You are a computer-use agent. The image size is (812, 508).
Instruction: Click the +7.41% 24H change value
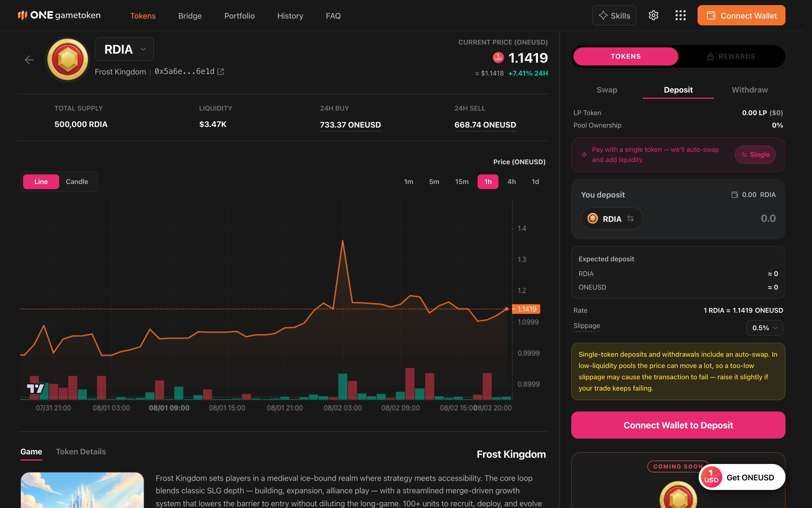pos(528,73)
